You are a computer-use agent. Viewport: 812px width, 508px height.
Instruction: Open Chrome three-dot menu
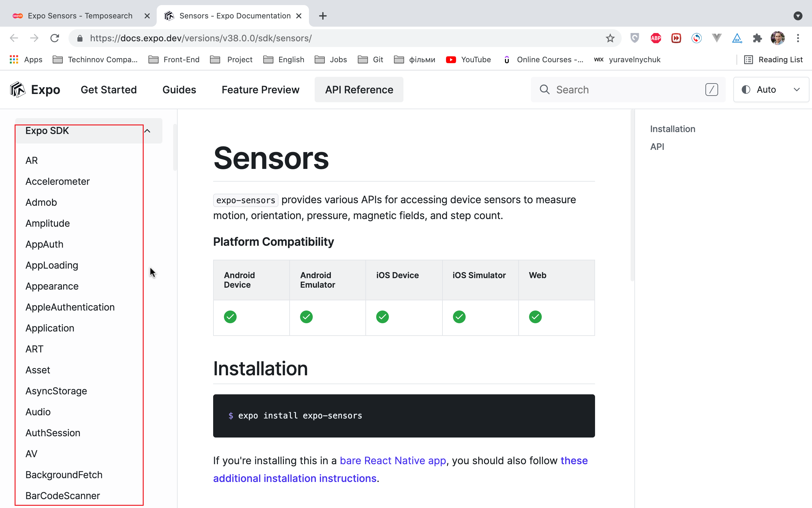click(798, 38)
